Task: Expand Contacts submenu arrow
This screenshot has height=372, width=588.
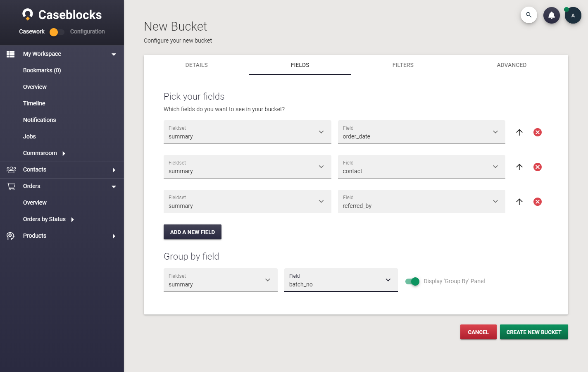Action: (114, 170)
